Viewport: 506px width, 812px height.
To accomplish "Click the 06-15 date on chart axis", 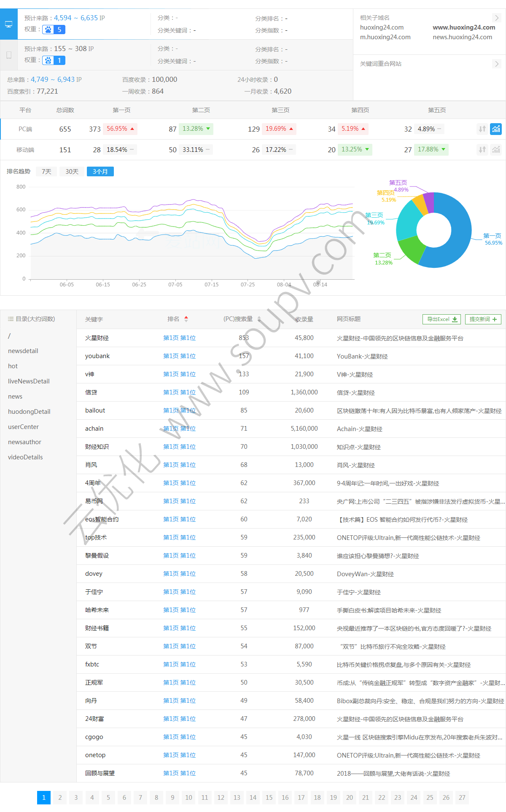I will point(103,285).
